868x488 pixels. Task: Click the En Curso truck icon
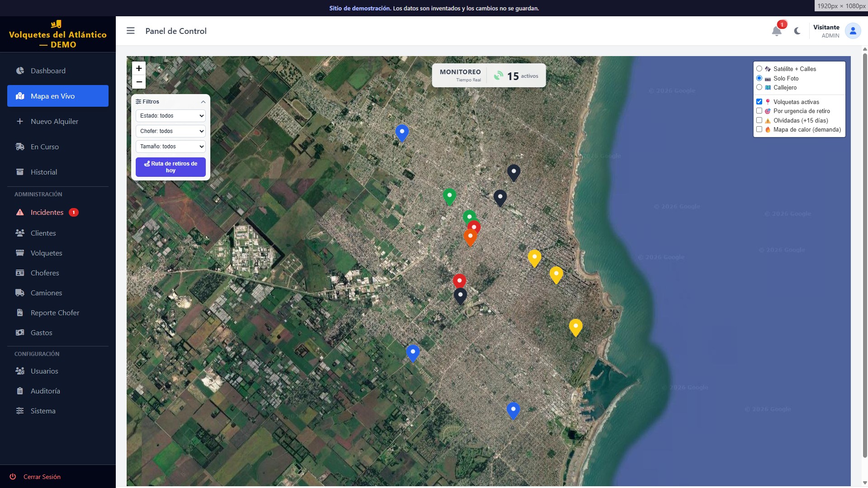(x=20, y=147)
